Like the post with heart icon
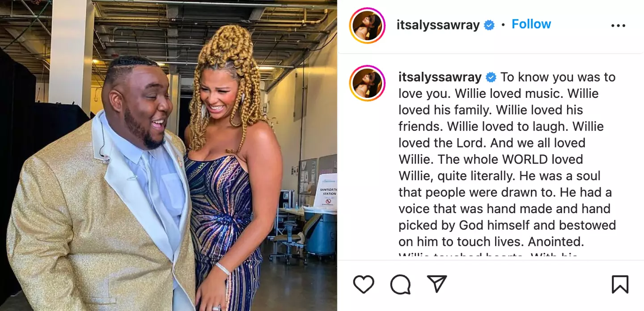 click(x=364, y=284)
